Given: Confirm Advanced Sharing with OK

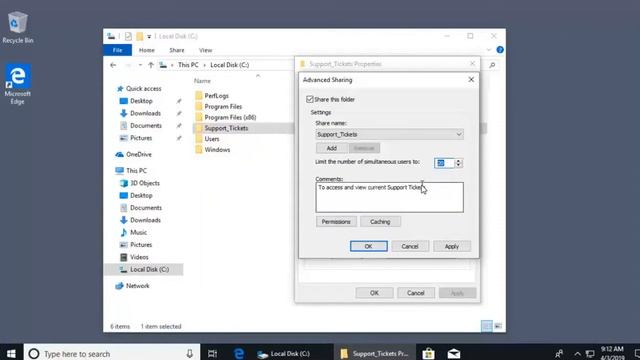Looking at the screenshot, I should 369,246.
